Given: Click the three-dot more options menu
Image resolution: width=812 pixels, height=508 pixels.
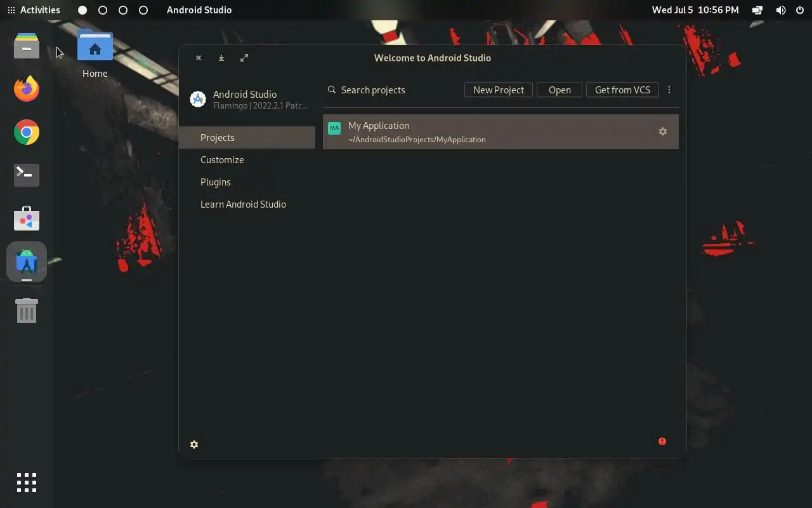Looking at the screenshot, I should (x=669, y=90).
